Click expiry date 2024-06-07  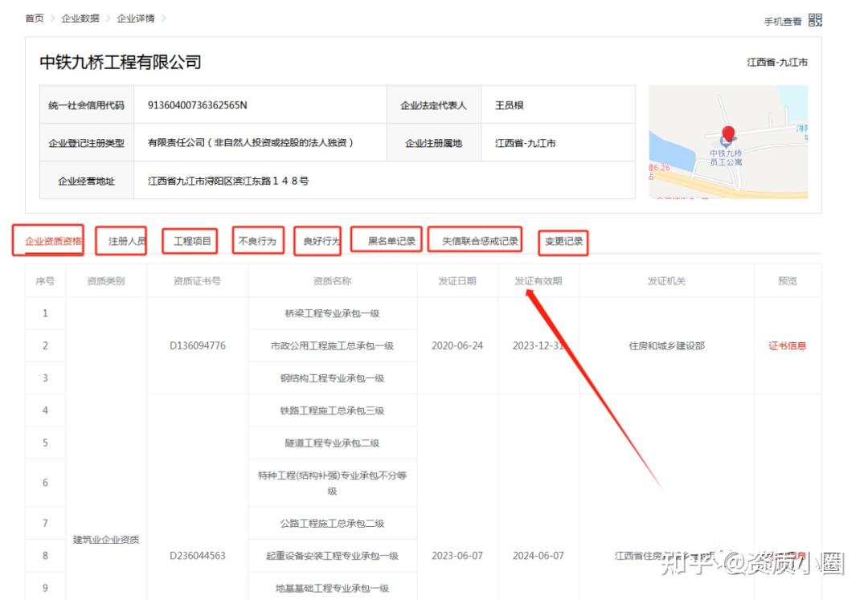click(x=538, y=556)
